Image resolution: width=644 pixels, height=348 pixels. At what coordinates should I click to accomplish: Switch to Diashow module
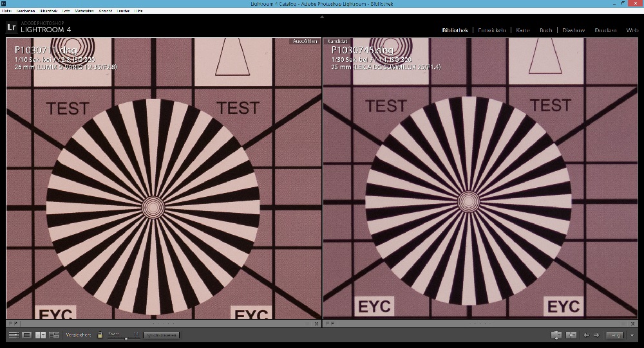click(573, 30)
